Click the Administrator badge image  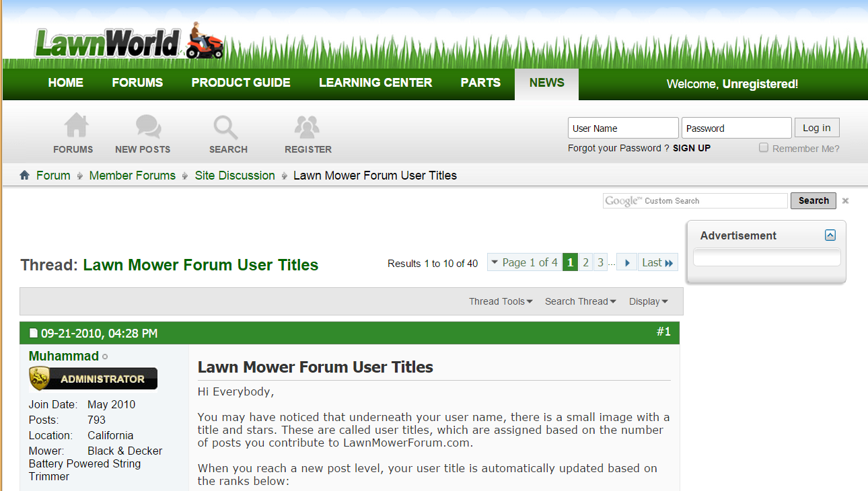coord(94,379)
